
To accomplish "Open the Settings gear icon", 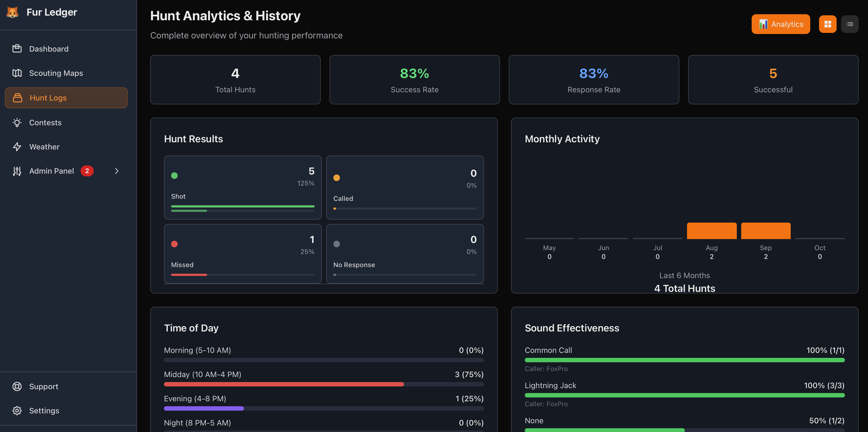I will point(17,410).
